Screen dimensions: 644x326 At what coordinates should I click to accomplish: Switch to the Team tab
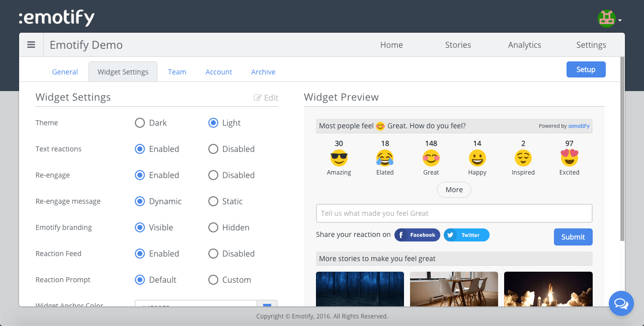[177, 71]
